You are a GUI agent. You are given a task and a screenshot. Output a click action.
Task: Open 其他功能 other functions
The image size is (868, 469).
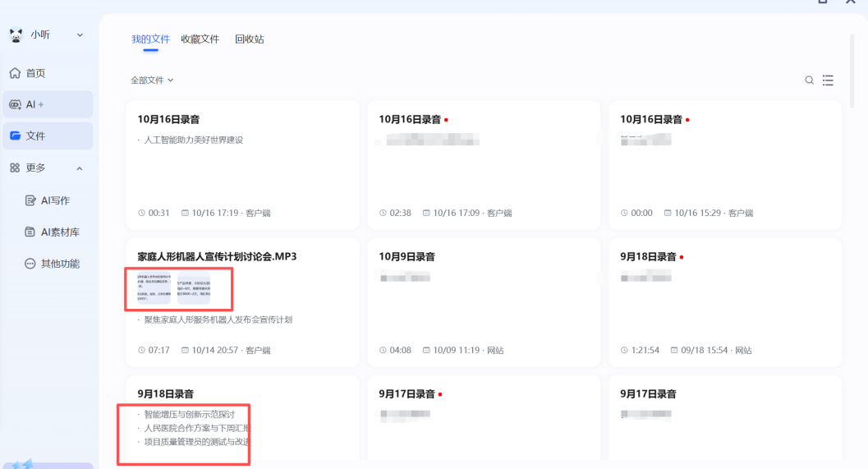59,264
